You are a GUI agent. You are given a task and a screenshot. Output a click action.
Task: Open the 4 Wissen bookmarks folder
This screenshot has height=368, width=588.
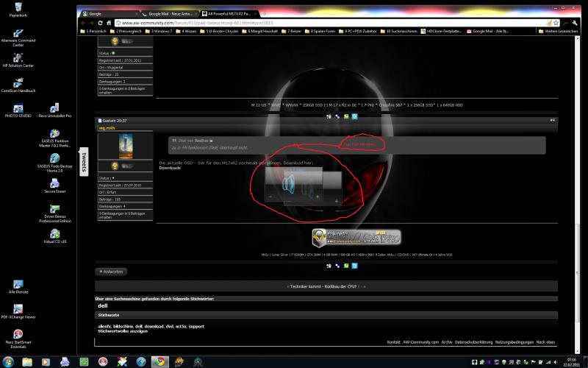point(186,31)
